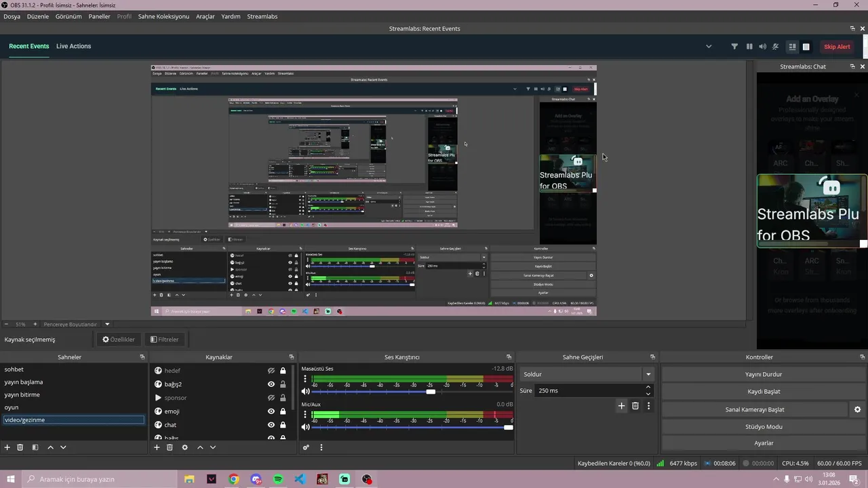
Task: Click the alert volume speaker icon
Action: tap(763, 47)
